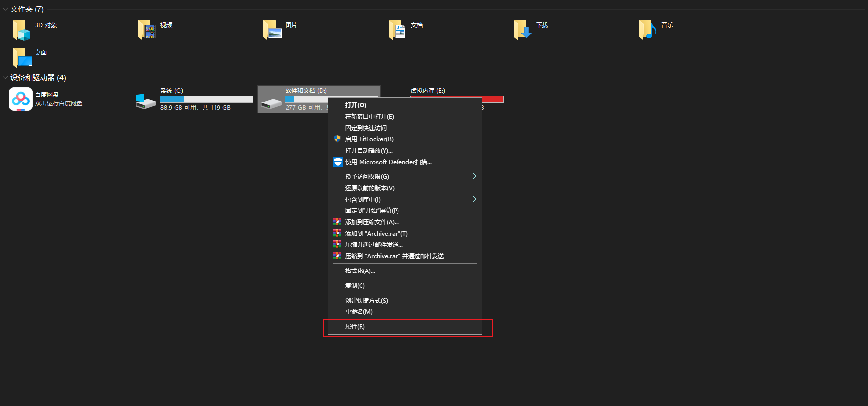Choose 打开(O) from the context menu

coord(405,105)
